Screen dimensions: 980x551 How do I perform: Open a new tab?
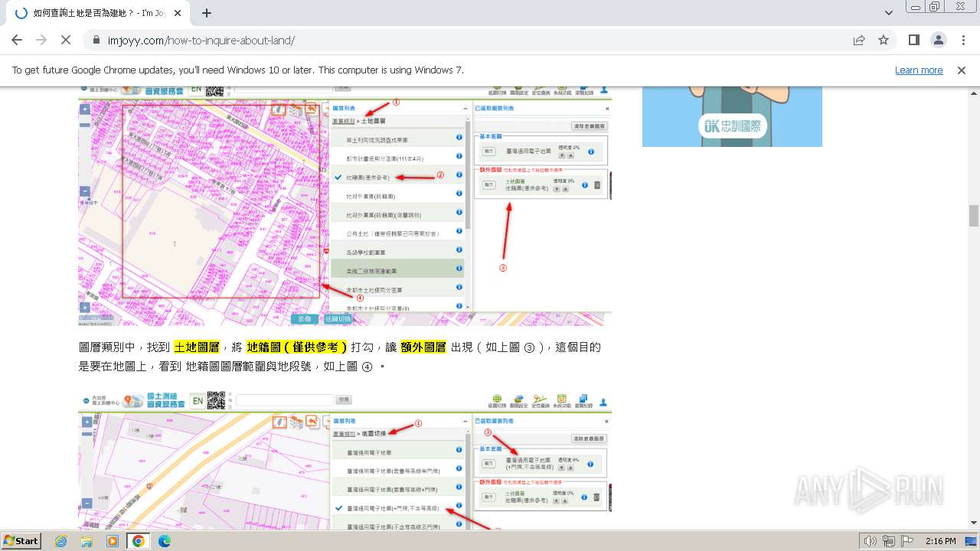point(207,13)
